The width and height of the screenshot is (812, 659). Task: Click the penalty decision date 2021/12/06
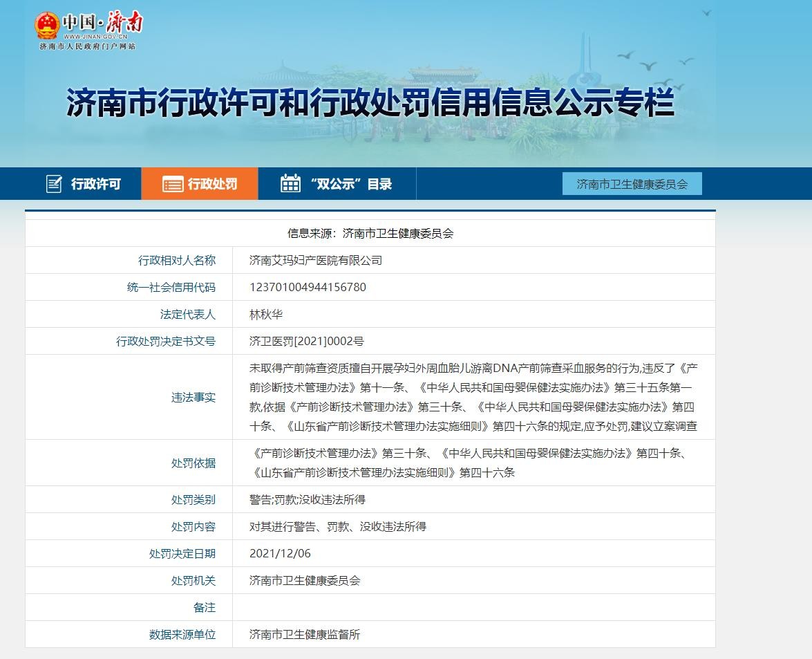(x=280, y=554)
